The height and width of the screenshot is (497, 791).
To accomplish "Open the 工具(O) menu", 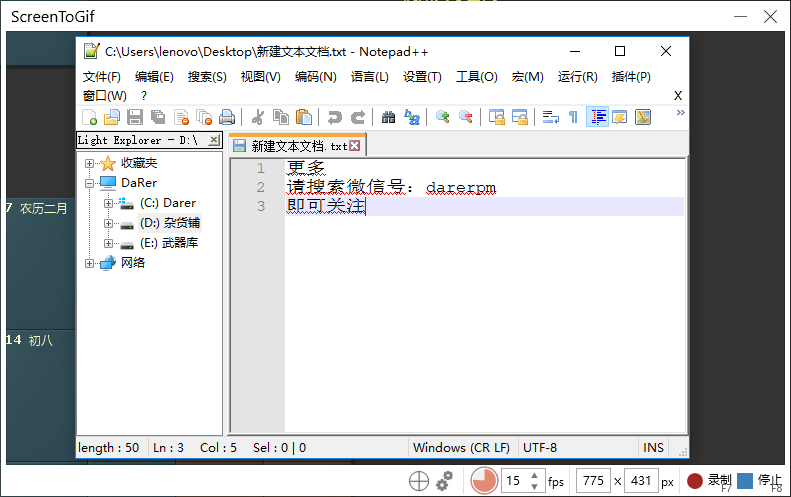I will [477, 77].
